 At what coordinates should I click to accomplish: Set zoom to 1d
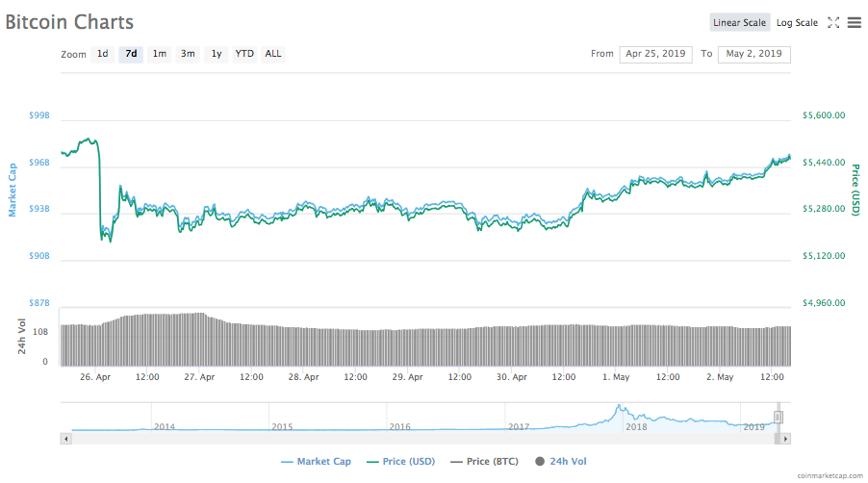[102, 54]
